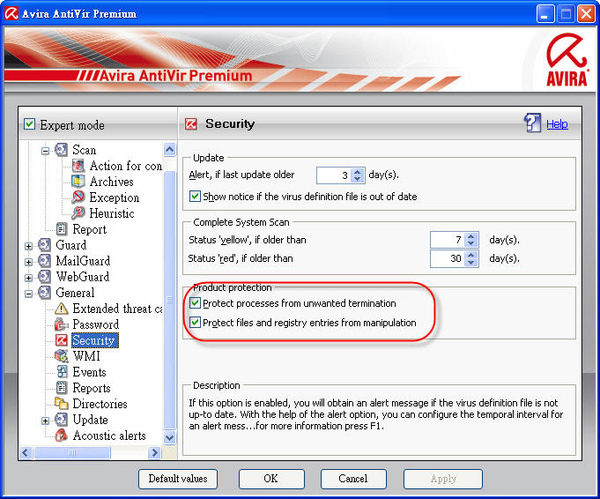This screenshot has height=499, width=600.
Task: Click the OK button
Action: (271, 478)
